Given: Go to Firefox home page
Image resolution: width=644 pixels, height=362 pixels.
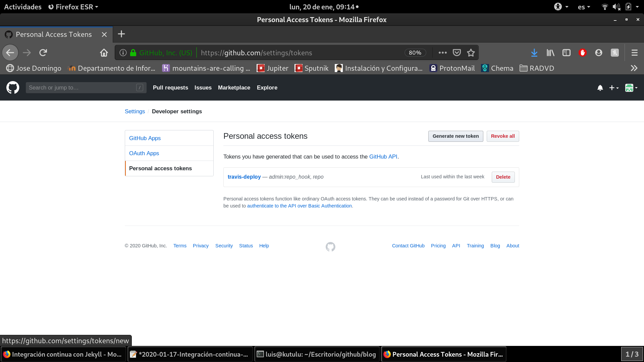Looking at the screenshot, I should [x=104, y=53].
